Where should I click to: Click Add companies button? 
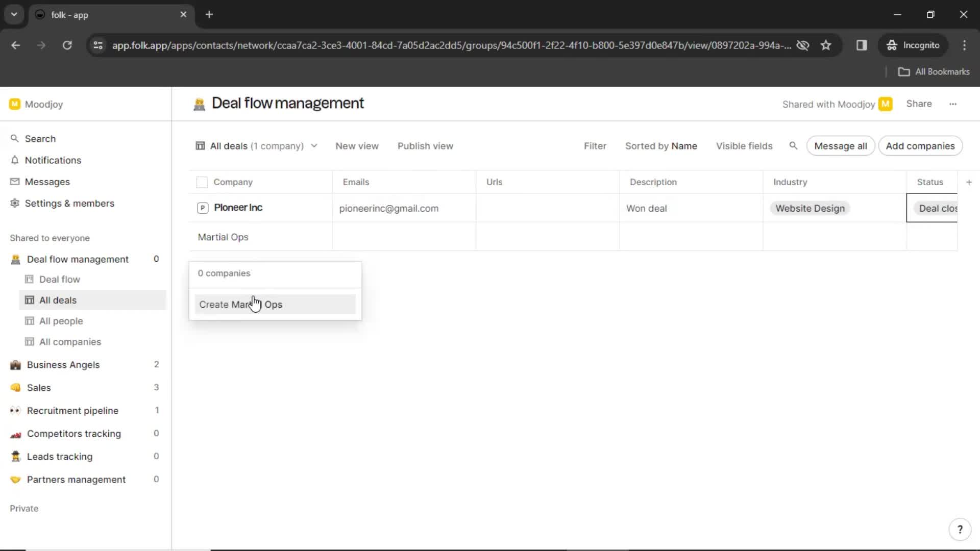[x=922, y=146]
